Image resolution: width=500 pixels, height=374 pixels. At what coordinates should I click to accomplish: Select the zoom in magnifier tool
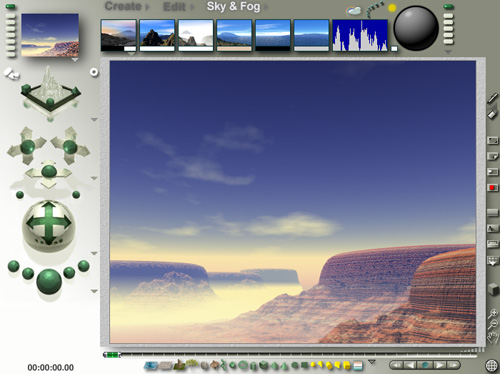coord(493,313)
